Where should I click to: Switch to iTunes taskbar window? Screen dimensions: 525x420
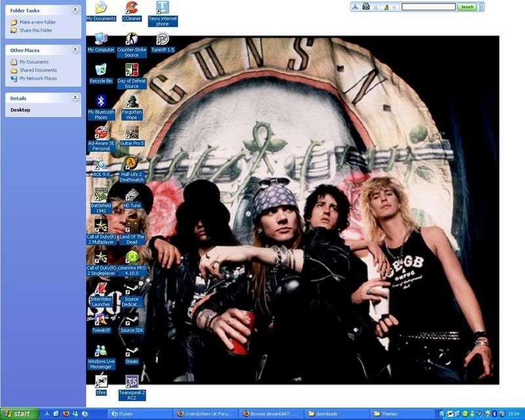coord(139,414)
